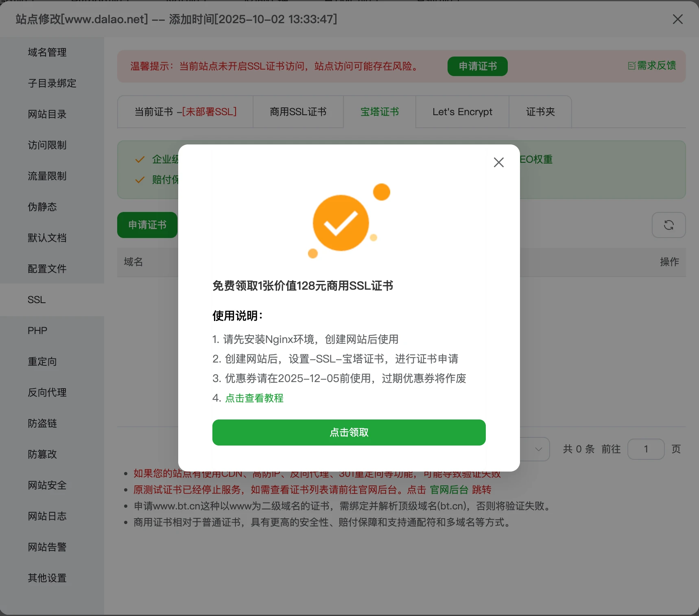Close the free SSL coupon popup
The image size is (699, 616).
pos(499,162)
